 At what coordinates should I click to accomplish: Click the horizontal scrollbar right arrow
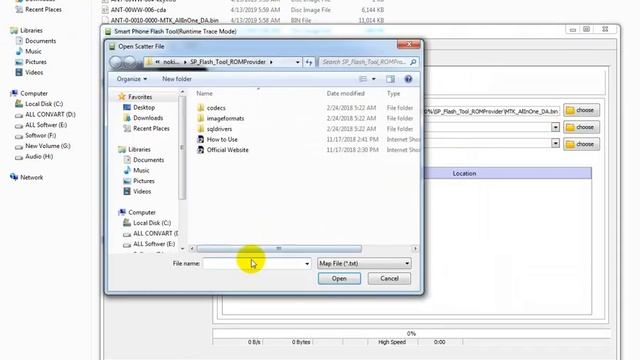pyautogui.click(x=415, y=249)
